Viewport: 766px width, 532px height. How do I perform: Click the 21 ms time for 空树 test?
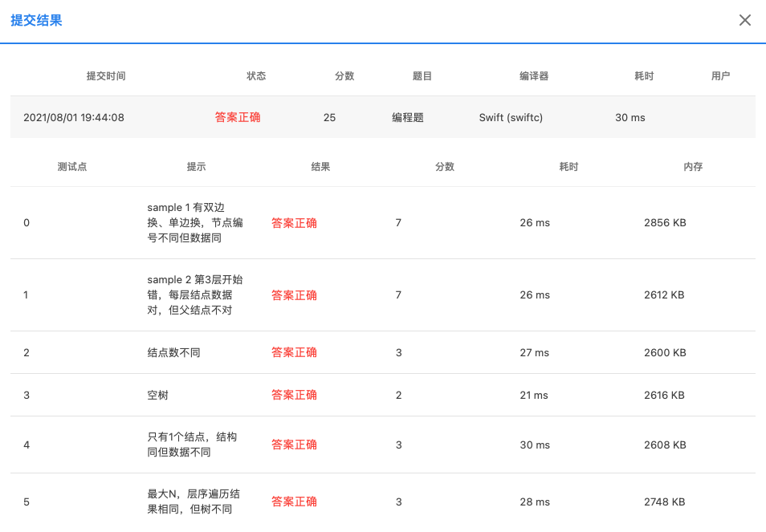coord(534,396)
